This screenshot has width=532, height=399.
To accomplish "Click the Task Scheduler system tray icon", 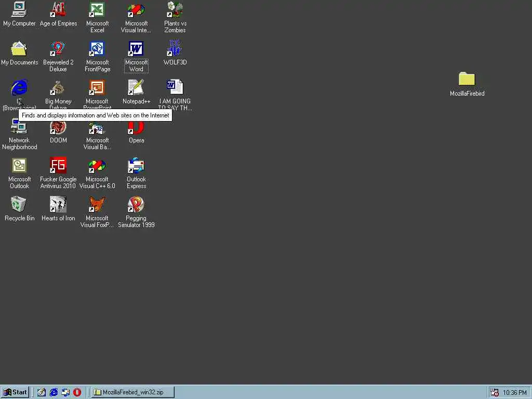I will pos(495,393).
